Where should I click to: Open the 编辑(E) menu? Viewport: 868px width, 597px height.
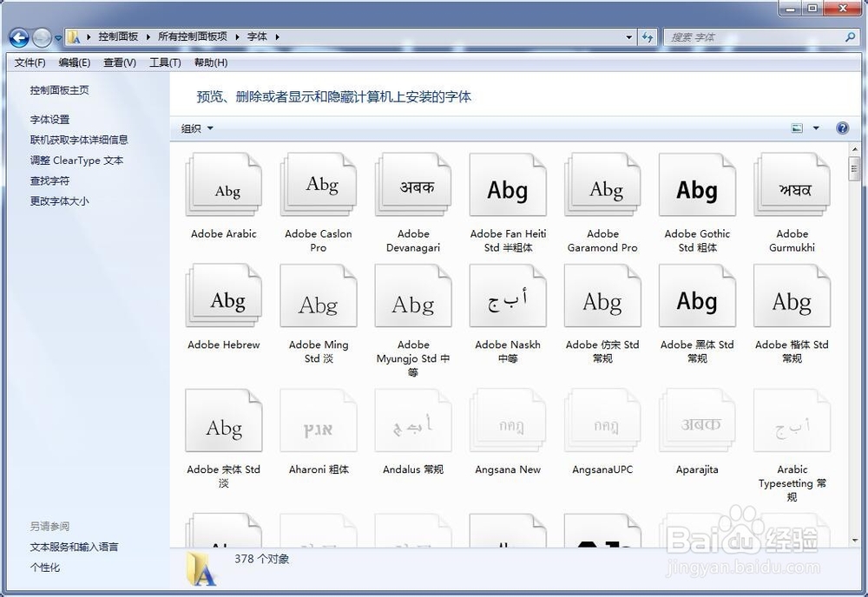[75, 62]
